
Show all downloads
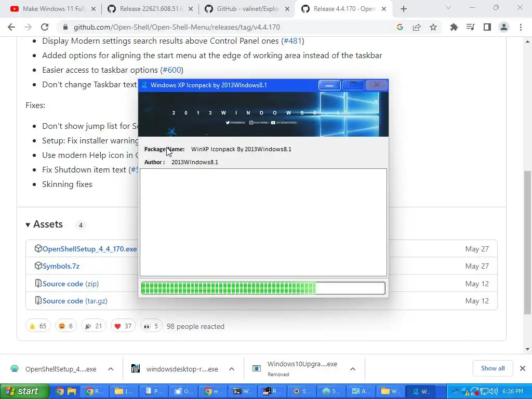(493, 368)
